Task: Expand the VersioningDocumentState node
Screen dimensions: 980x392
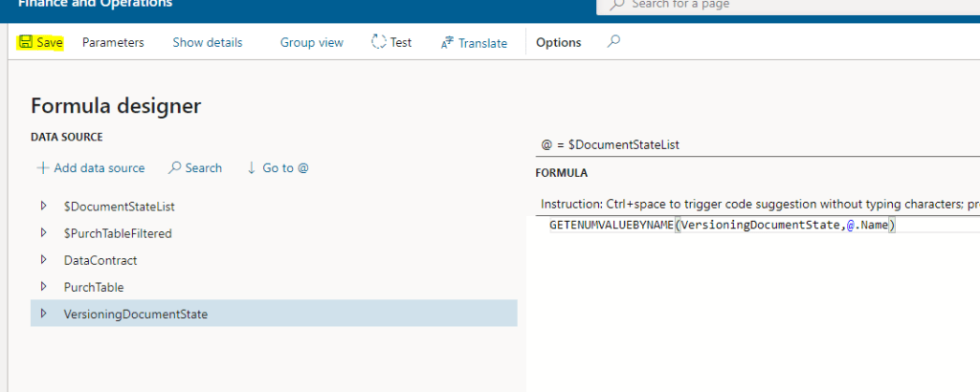Action: click(43, 313)
